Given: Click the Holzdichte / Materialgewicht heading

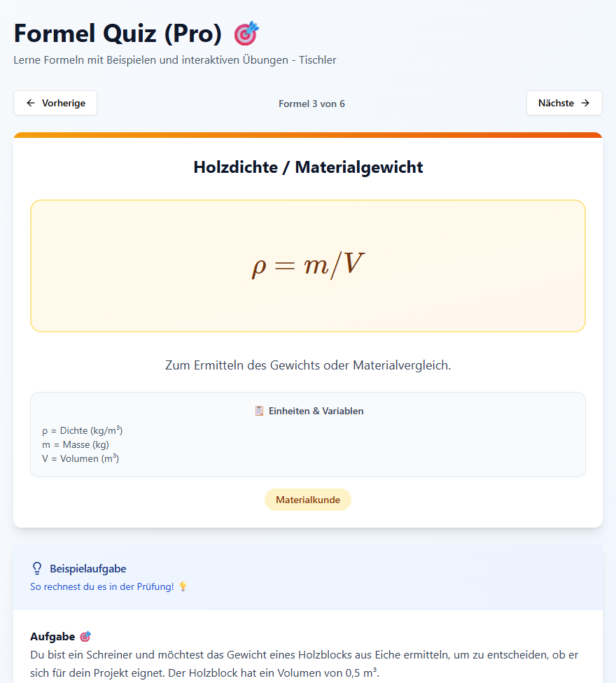Looking at the screenshot, I should point(308,167).
